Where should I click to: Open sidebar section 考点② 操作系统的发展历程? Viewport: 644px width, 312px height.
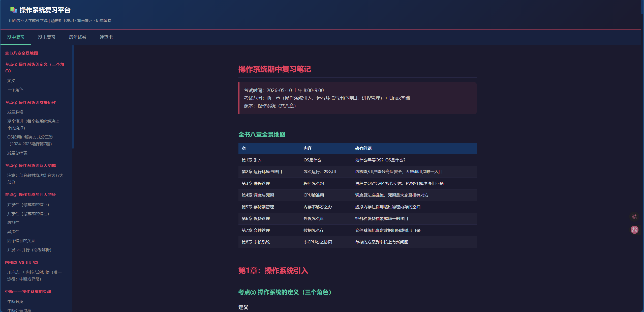click(30, 102)
